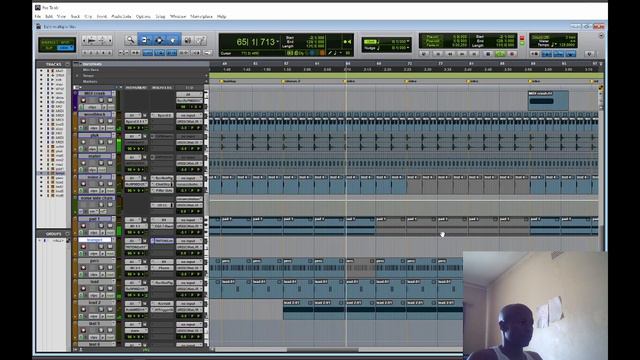Open the AudioSuite menu

tap(121, 16)
